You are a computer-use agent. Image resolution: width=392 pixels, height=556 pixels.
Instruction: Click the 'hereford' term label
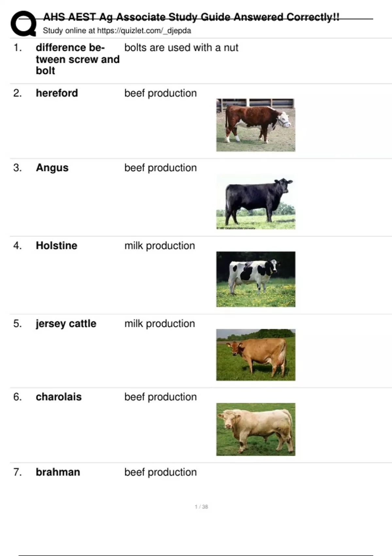tap(57, 93)
